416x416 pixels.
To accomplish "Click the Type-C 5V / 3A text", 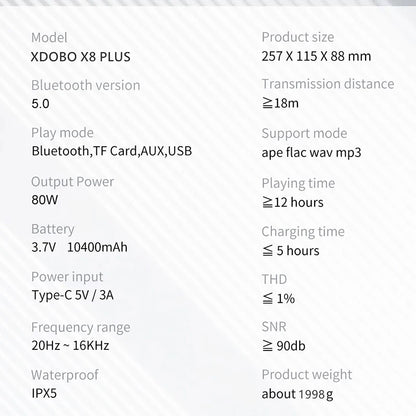I will click(x=73, y=295).
